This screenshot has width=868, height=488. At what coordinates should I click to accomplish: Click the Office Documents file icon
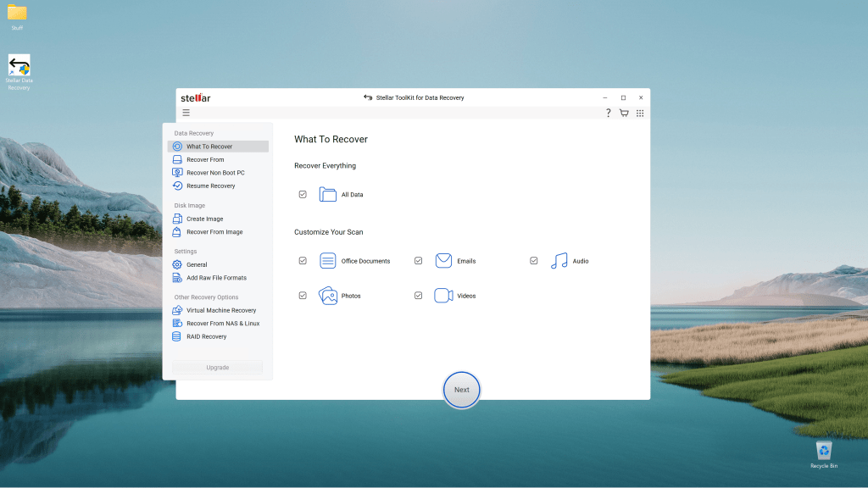[x=328, y=261]
